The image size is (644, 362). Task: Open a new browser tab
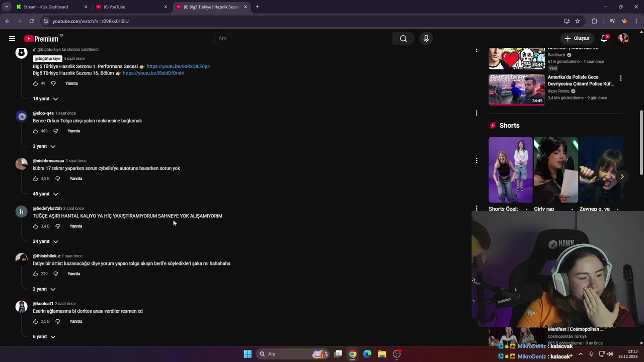[x=258, y=7]
